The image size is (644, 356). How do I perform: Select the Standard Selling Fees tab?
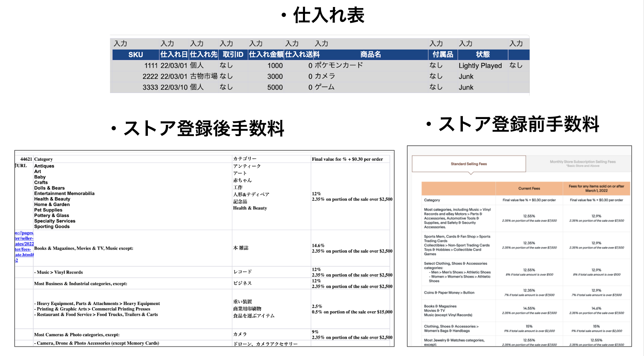coord(469,164)
